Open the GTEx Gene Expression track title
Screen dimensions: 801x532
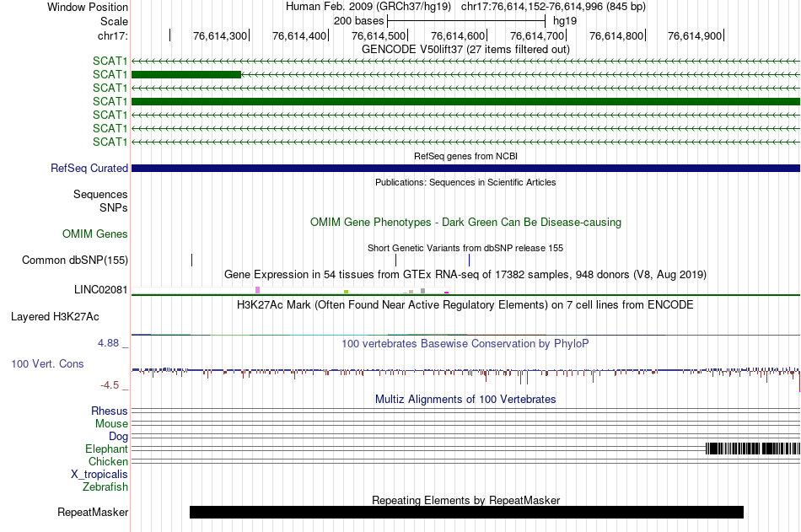click(465, 275)
